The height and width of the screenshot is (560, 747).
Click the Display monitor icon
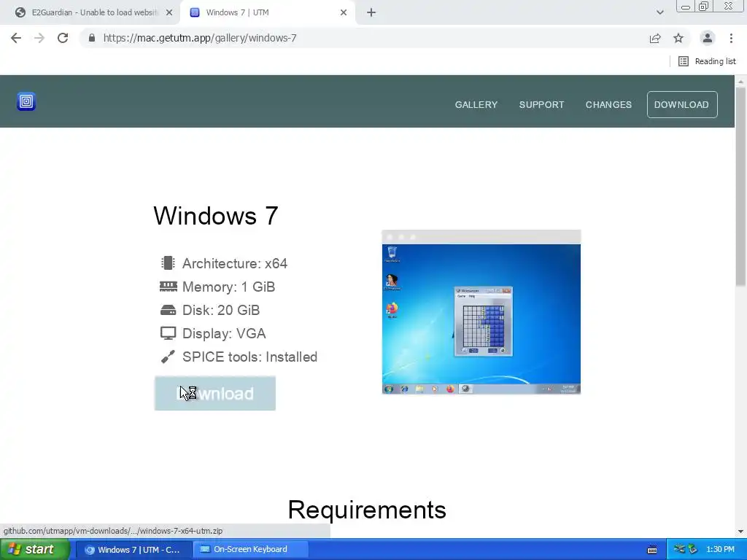(x=169, y=333)
